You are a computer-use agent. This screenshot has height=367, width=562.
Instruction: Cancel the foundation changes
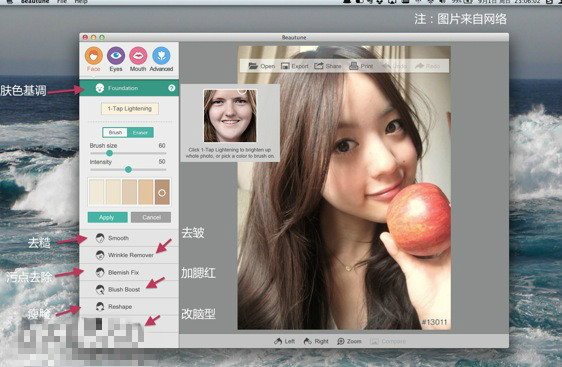click(x=151, y=218)
